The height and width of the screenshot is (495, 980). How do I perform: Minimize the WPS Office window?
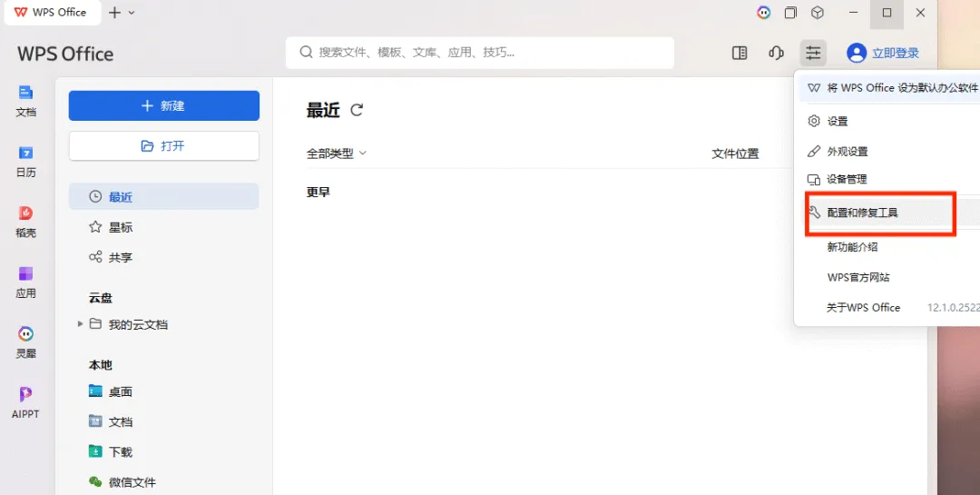click(x=855, y=13)
